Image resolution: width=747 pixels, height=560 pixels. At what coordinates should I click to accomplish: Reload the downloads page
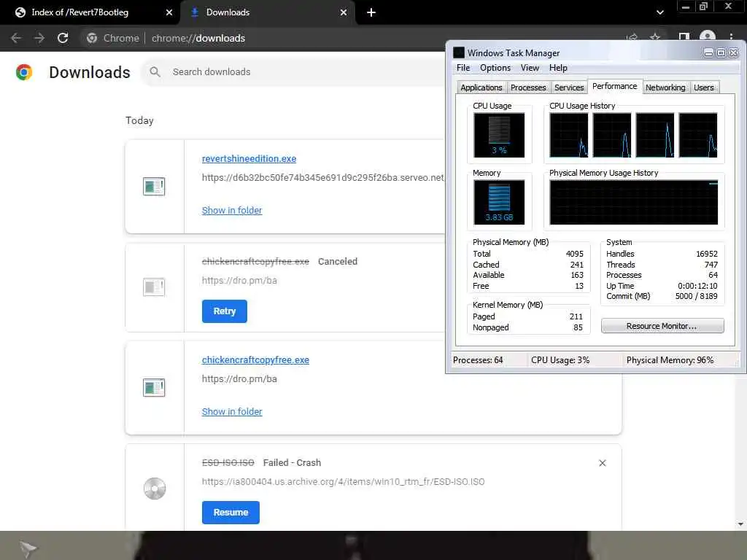pyautogui.click(x=63, y=38)
